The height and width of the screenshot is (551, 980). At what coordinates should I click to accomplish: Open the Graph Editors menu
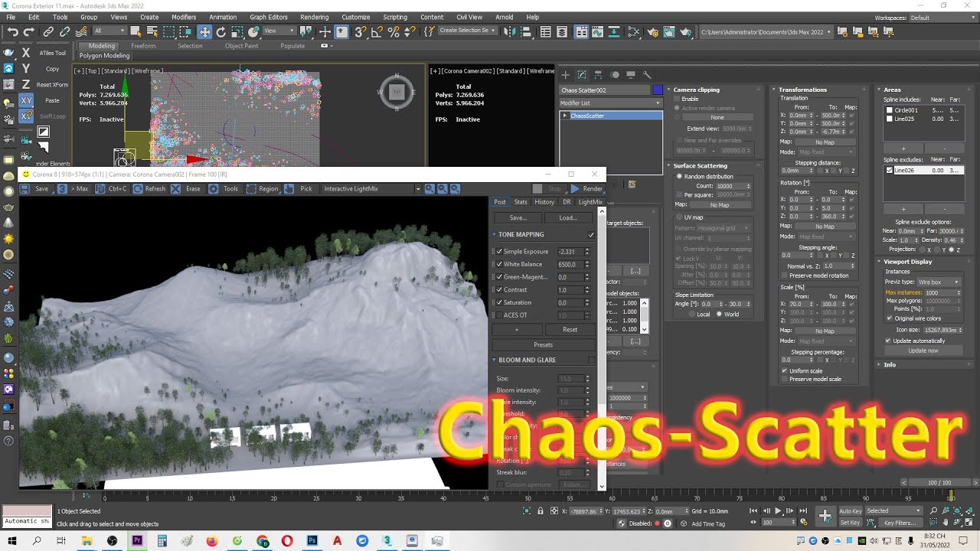(x=269, y=17)
